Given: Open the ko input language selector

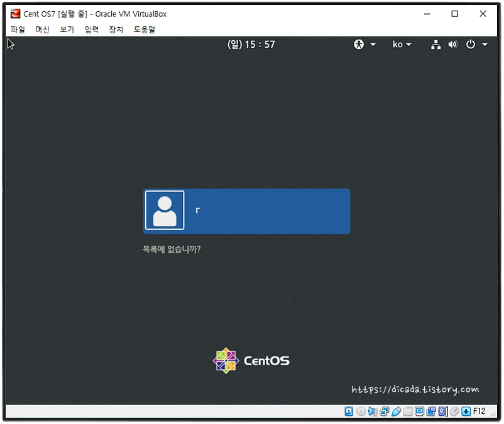Looking at the screenshot, I should tap(402, 45).
